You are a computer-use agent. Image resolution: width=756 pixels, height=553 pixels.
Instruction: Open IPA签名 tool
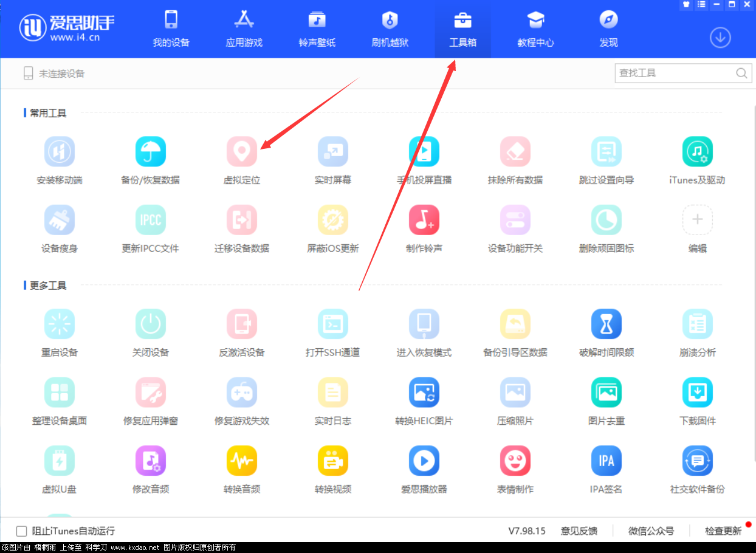607,461
